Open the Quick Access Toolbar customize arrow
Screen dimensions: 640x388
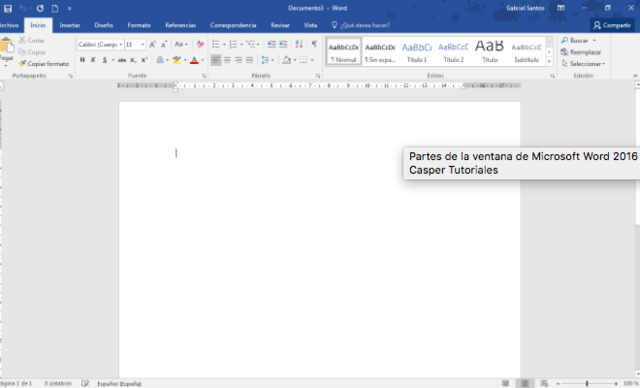pos(69,8)
